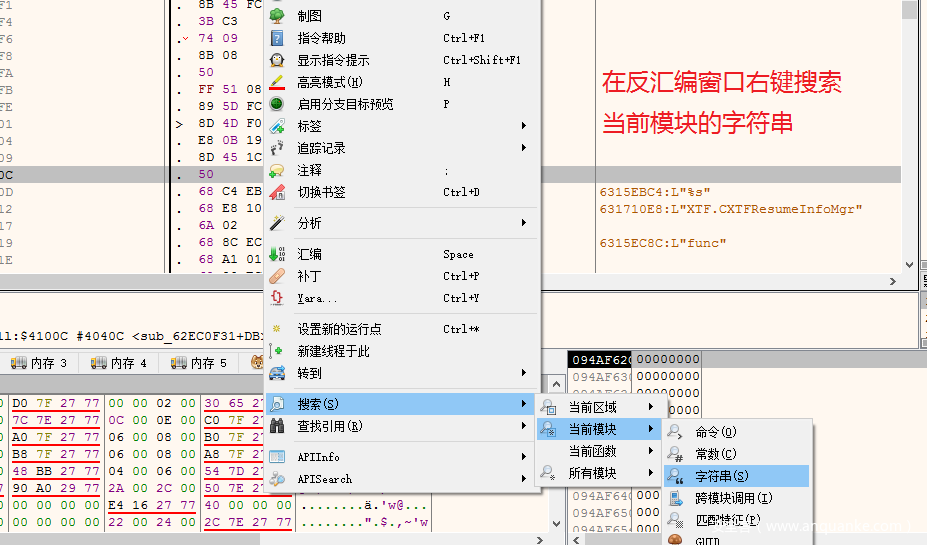Expand the 分析 submenu arrow

point(524,223)
